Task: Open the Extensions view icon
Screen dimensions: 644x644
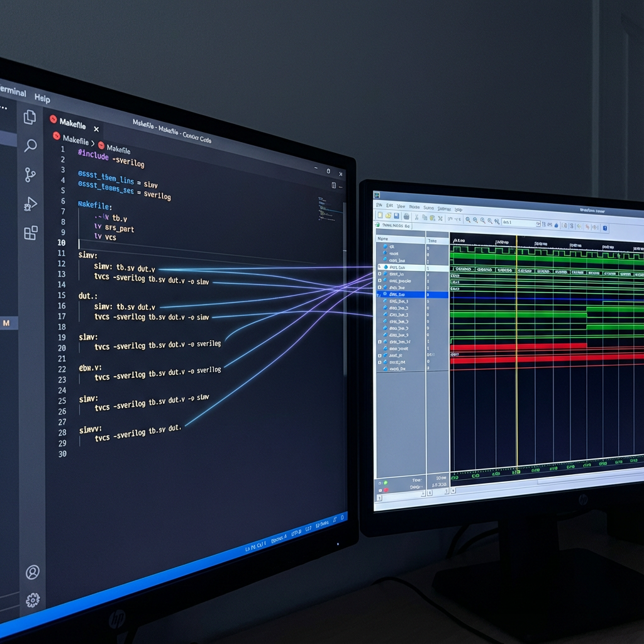Action: pos(31,233)
